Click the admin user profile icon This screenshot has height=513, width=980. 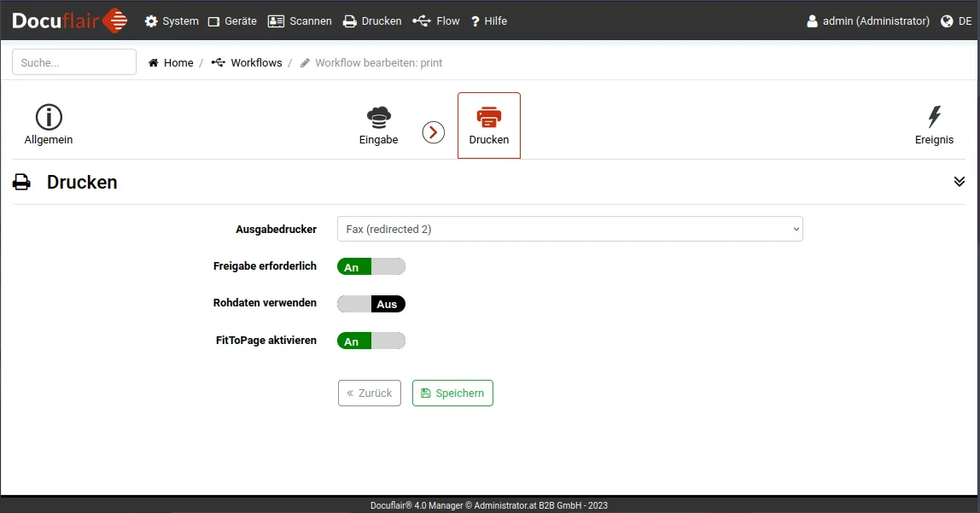coord(813,21)
